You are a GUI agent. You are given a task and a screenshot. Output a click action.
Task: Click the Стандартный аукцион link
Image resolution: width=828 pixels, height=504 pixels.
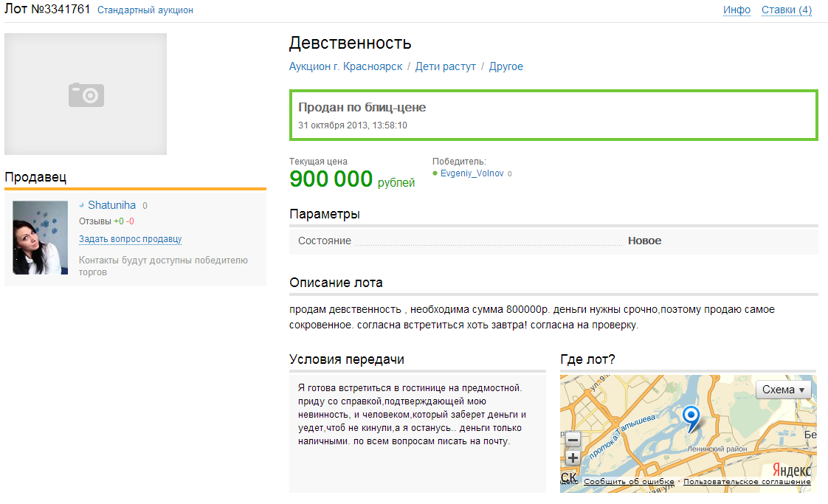(145, 10)
